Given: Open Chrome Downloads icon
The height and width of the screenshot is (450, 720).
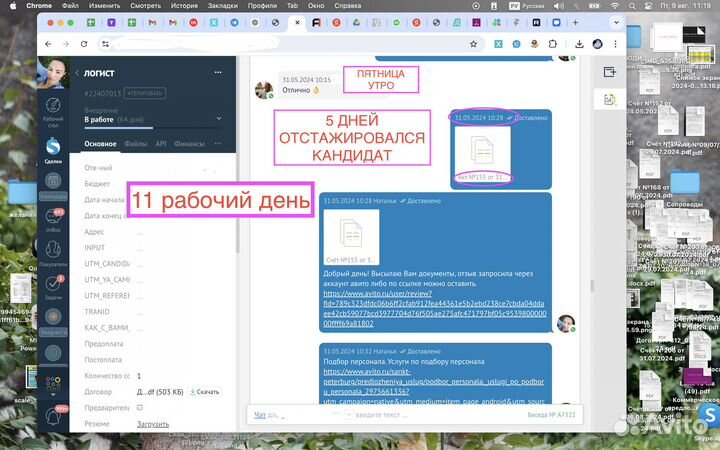Looking at the screenshot, I should point(579,44).
